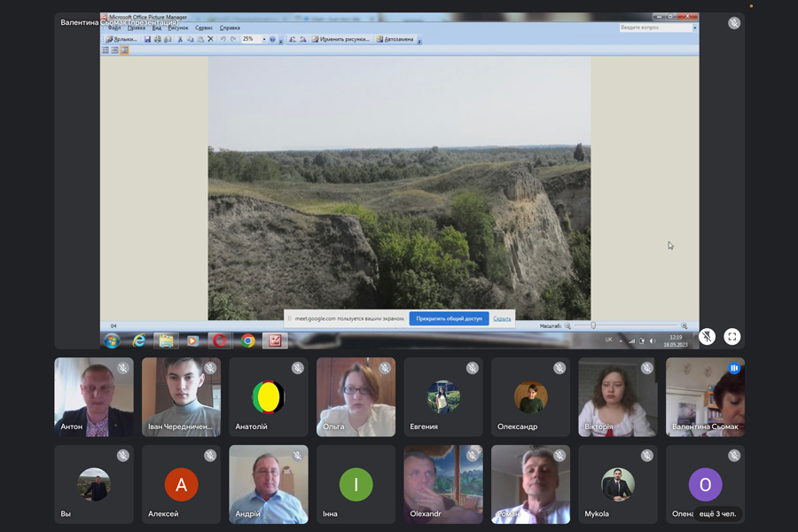Viewport: 798px width, 532px height.
Task: Click the save icon in Picture Manager toolbar
Action: click(x=147, y=39)
